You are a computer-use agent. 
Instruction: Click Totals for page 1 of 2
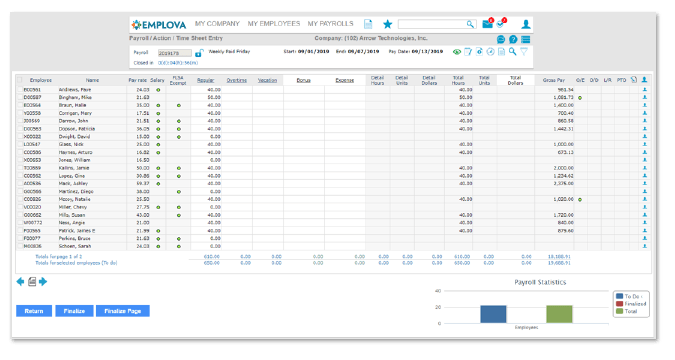(x=59, y=257)
